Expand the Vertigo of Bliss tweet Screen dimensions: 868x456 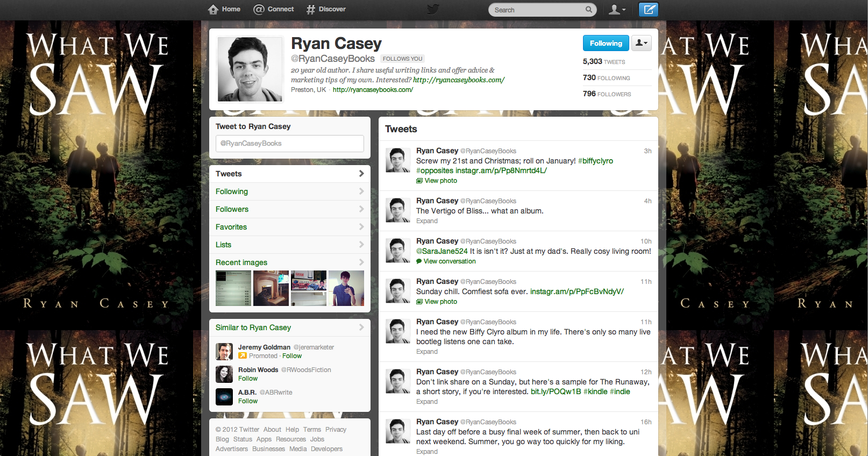(x=427, y=221)
